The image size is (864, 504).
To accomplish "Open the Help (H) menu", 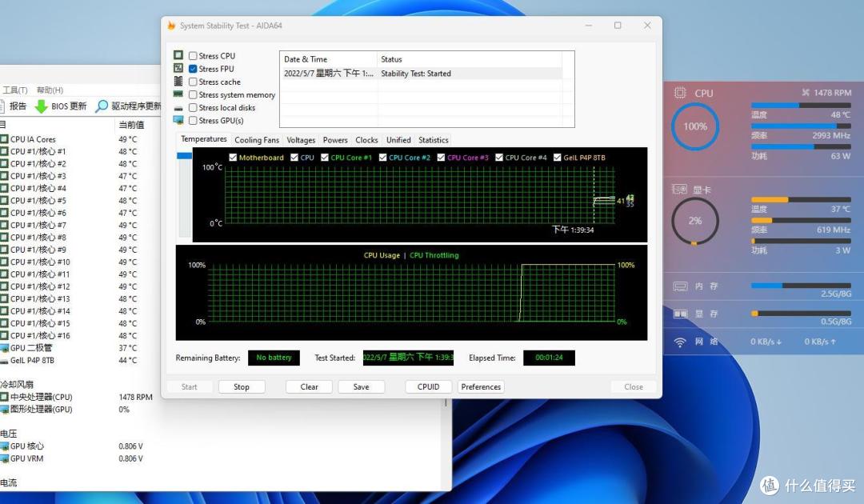I will coord(50,90).
